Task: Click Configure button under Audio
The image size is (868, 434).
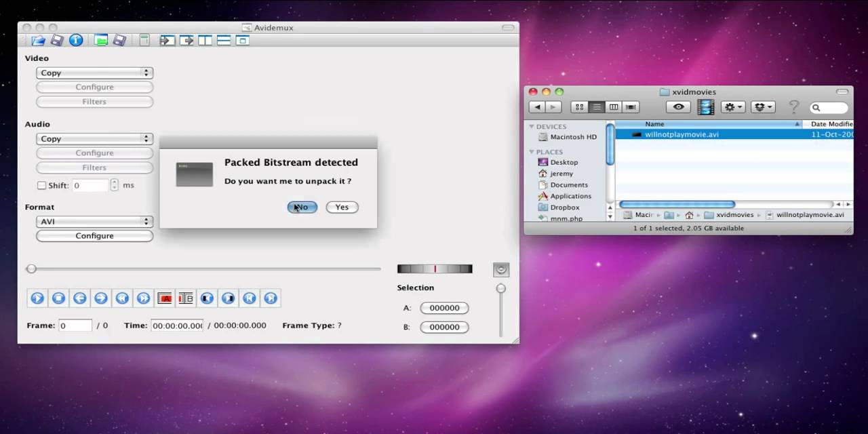Action: click(94, 153)
